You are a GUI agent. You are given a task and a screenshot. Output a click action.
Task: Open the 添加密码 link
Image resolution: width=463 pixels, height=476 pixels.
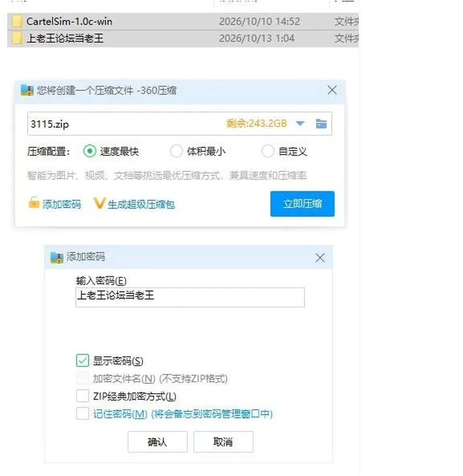62,204
